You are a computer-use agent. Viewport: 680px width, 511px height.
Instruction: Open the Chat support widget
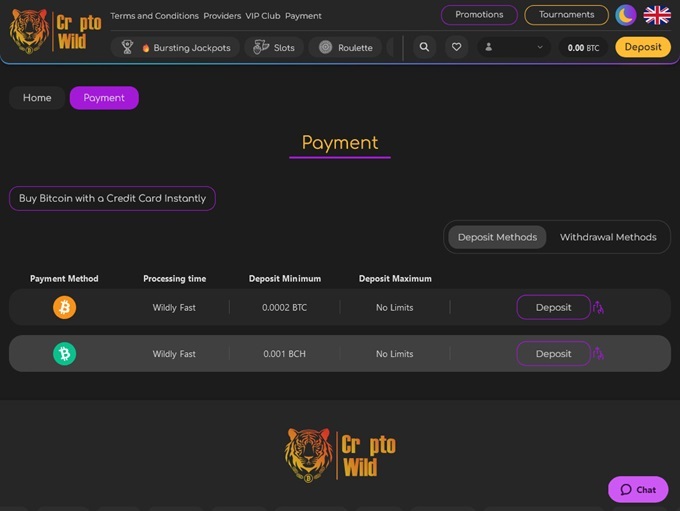[637, 489]
